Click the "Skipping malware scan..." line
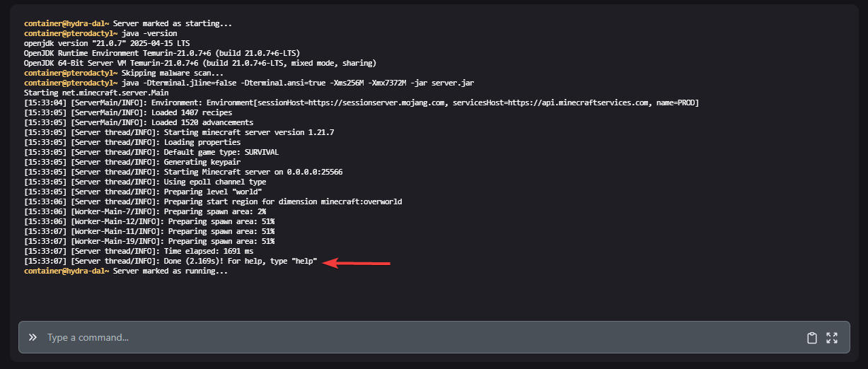This screenshot has width=868, height=369. pyautogui.click(x=124, y=73)
